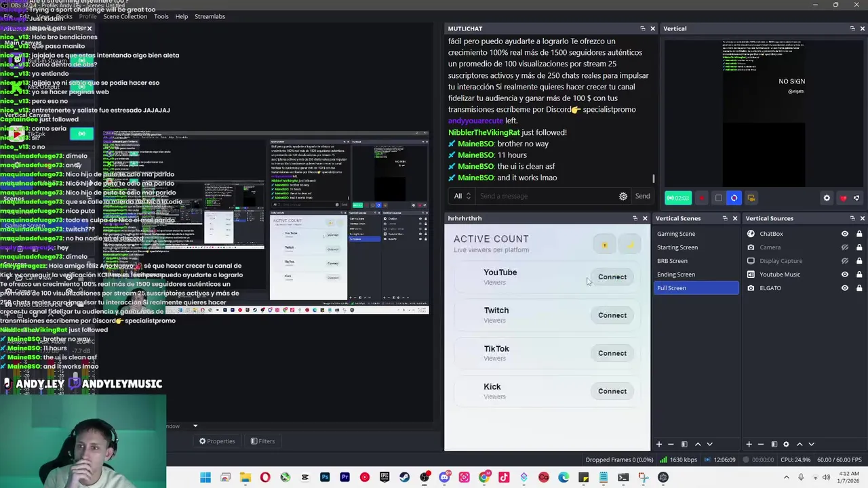Viewport: 868px width, 488px height.
Task: Show the Display Capture source
Action: (x=845, y=261)
